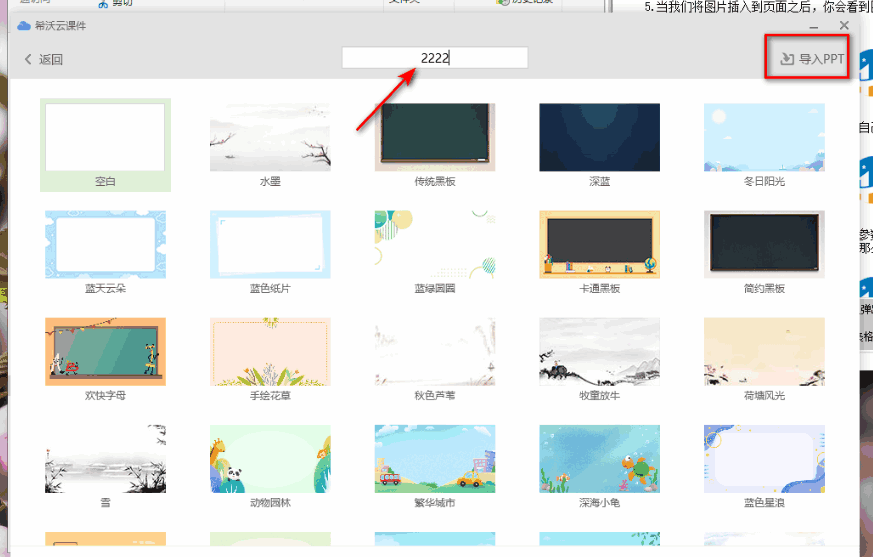Choose the 动物园林 animal garden template
This screenshot has width=873, height=557.
270,459
